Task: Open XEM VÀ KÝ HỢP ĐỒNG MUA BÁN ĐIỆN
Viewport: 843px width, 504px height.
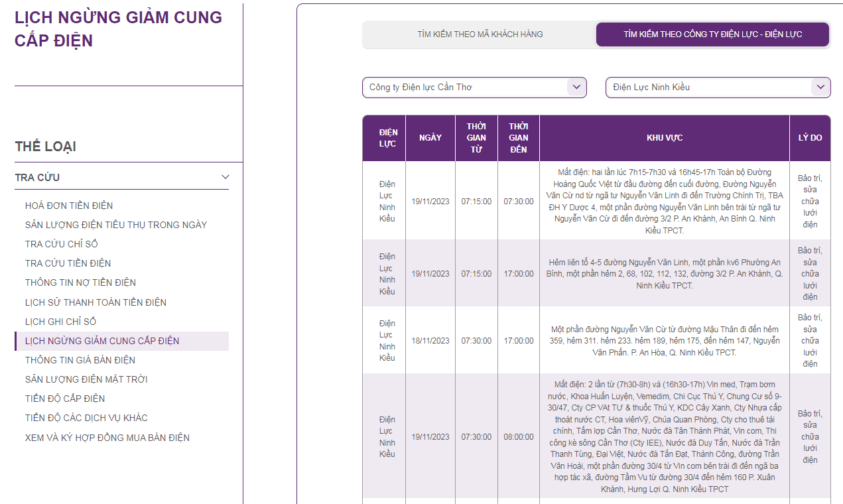Action: pyautogui.click(x=107, y=438)
